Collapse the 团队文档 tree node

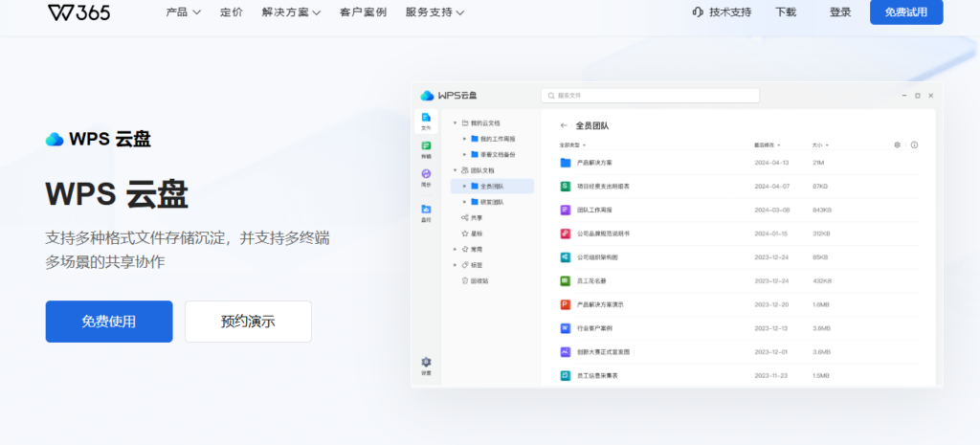click(455, 170)
